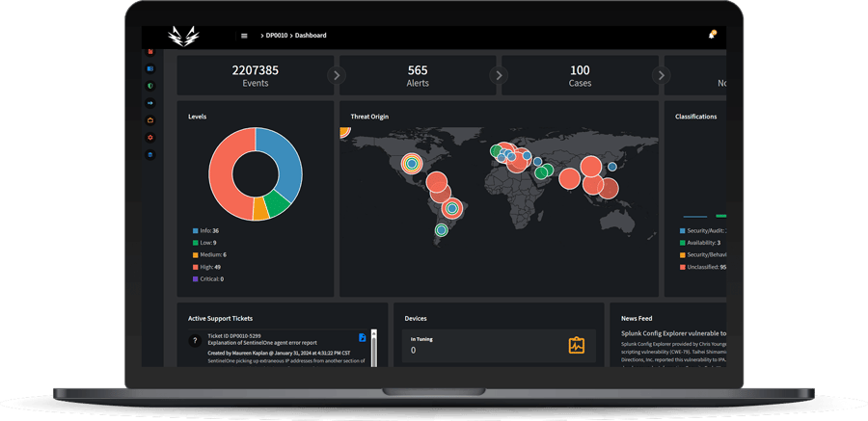
Task: Go to DP0010 in the breadcrumb
Action: point(276,36)
